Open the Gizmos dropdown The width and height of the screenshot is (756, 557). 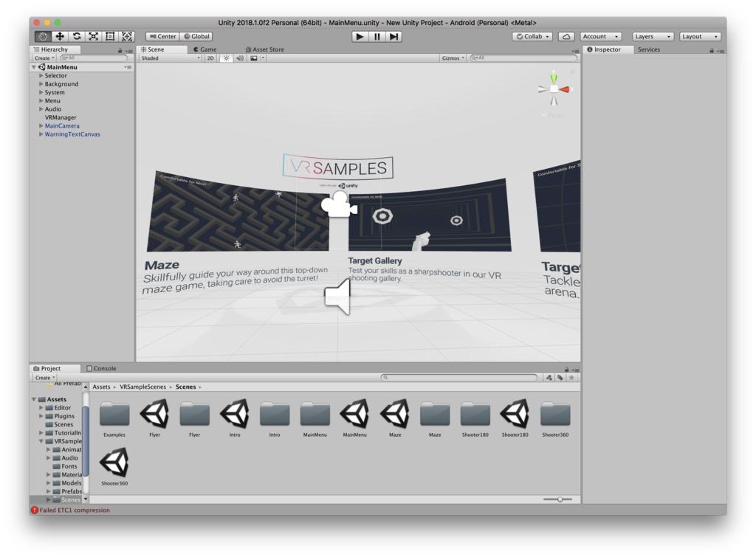(453, 58)
